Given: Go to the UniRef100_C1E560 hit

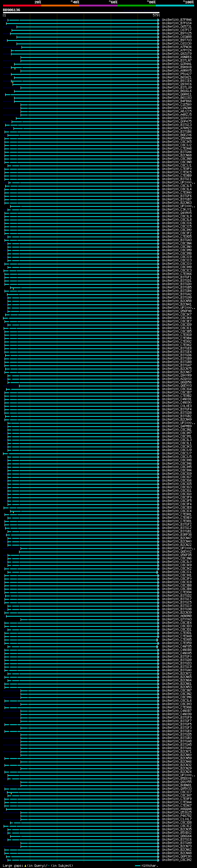Looking at the screenshot, I should (177, 104).
